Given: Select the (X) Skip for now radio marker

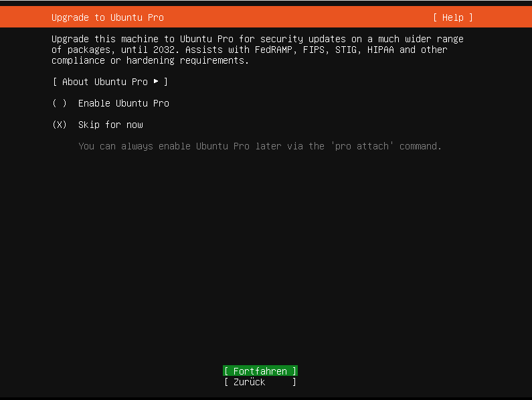Looking at the screenshot, I should 60,125.
